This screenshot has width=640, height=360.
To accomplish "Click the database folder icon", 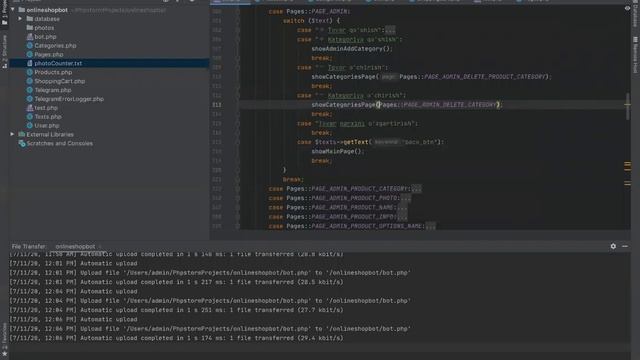I will click(x=29, y=19).
